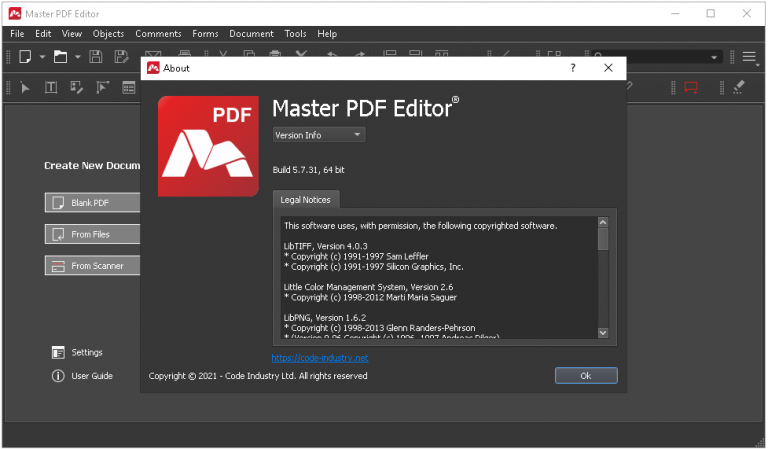768x449 pixels.
Task: Create a Blank PDF document
Action: tap(93, 203)
